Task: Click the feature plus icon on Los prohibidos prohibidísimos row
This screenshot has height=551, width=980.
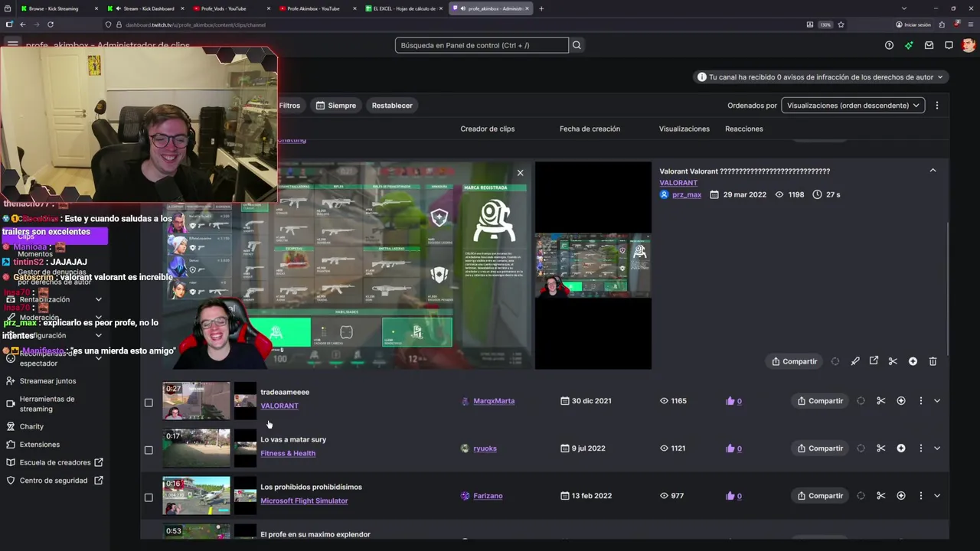Action: [900, 496]
